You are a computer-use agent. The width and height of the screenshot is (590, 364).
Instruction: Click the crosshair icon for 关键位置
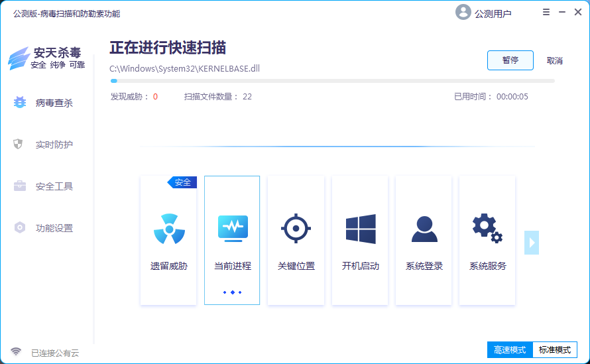[x=296, y=228]
